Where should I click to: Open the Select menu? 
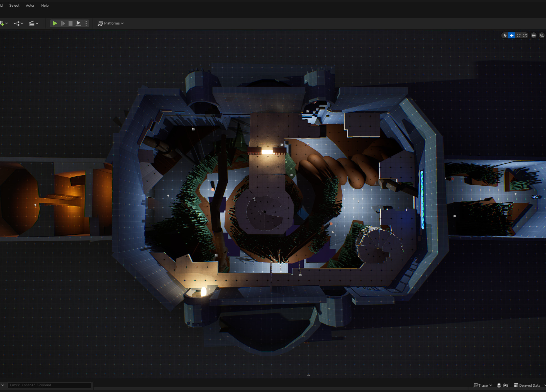click(14, 5)
